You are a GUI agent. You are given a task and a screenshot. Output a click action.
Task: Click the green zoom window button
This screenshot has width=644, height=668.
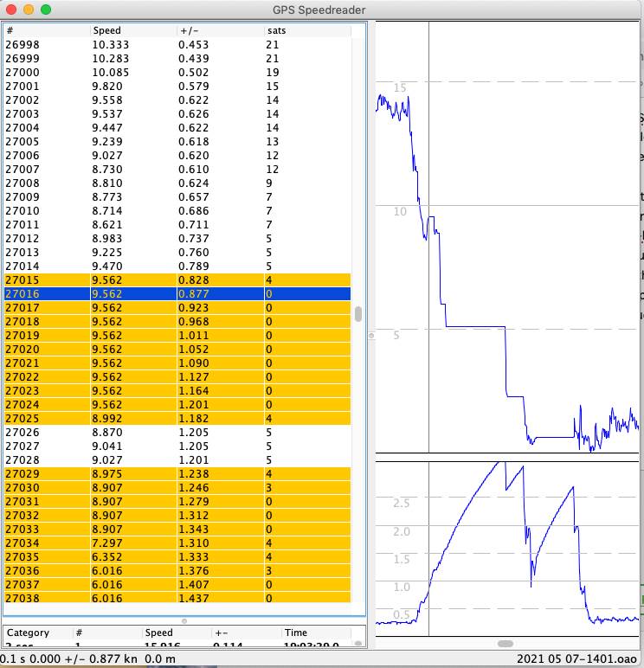pos(46,10)
